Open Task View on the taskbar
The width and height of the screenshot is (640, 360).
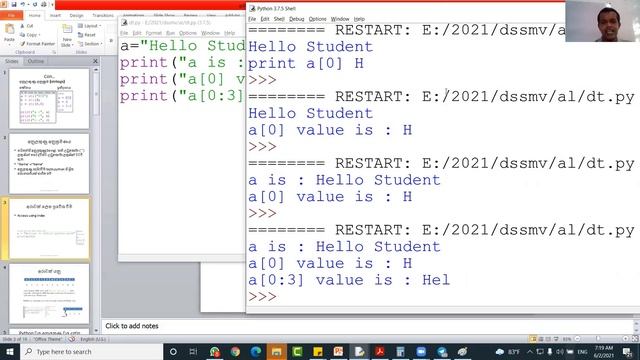(x=193, y=351)
